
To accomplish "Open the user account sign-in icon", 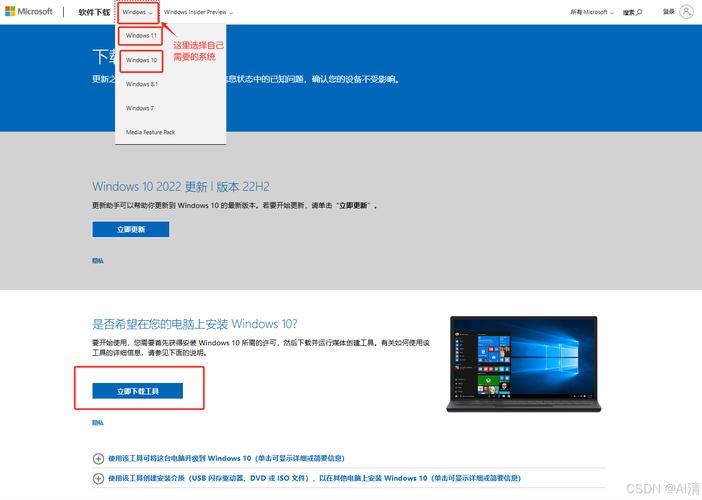I will [x=686, y=12].
